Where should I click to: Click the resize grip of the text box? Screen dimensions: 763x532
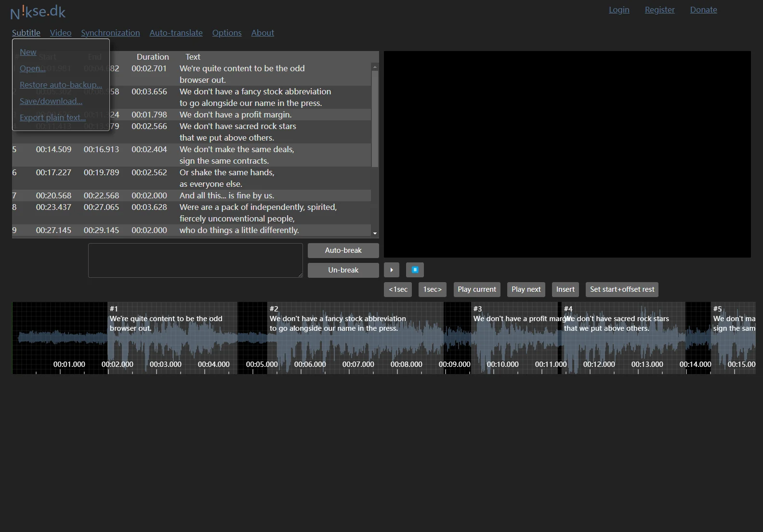(x=300, y=275)
